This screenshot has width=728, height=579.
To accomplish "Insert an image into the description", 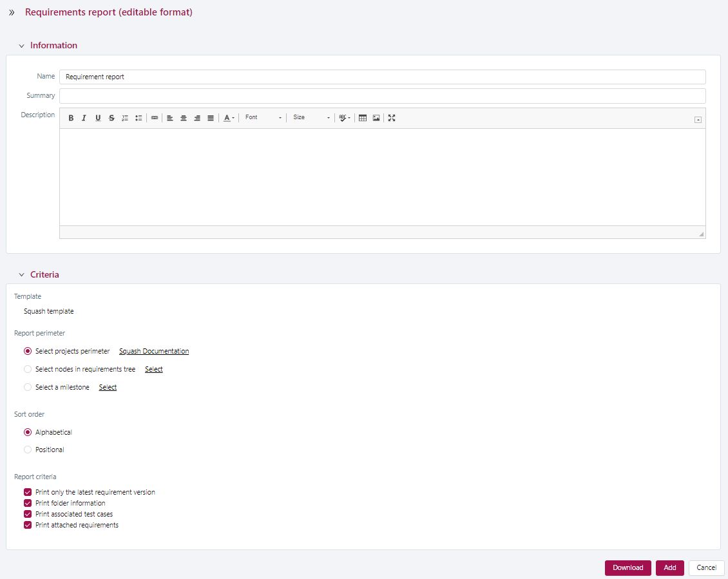I will 376,118.
